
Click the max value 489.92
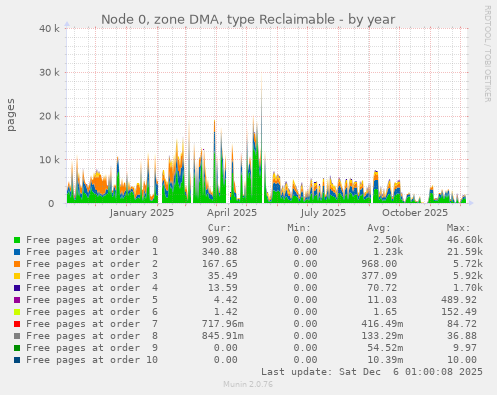pyautogui.click(x=459, y=300)
